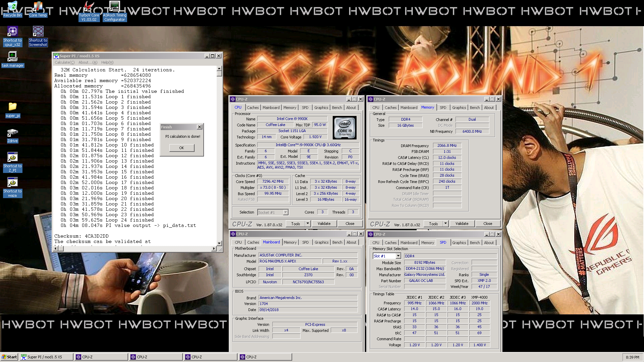Select the fourth CPU-Z taskbar button
The width and height of the screenshot is (644, 362).
(265, 357)
